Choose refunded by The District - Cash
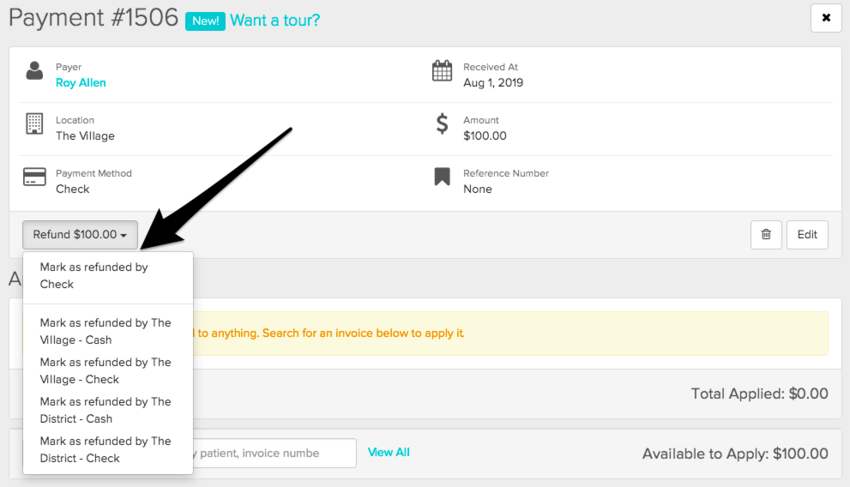Image resolution: width=850 pixels, height=487 pixels. 107,410
